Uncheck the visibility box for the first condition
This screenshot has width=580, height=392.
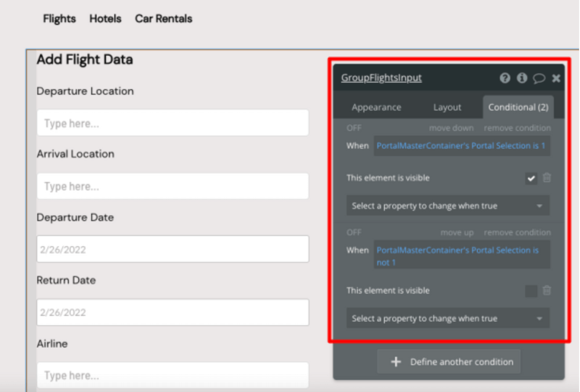tap(531, 177)
